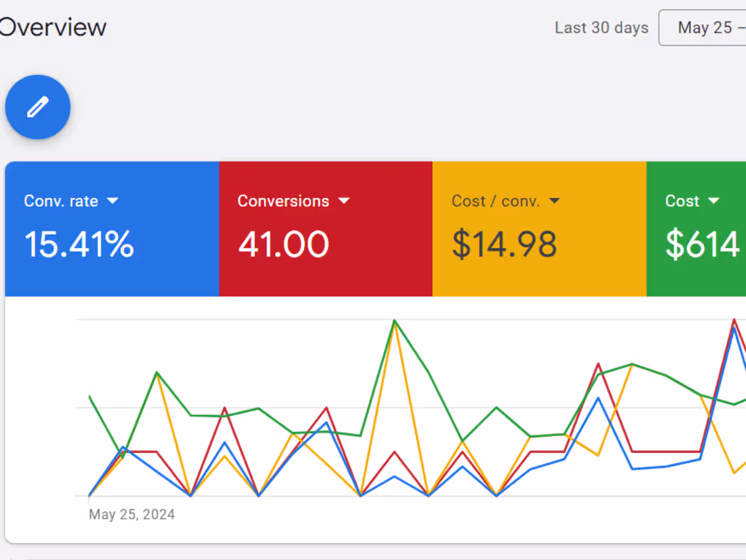Click the Last 30 days label

pyautogui.click(x=602, y=28)
